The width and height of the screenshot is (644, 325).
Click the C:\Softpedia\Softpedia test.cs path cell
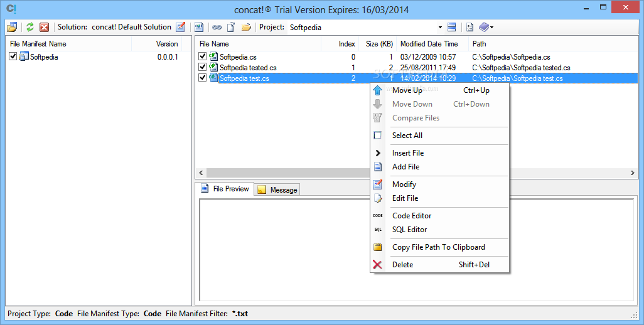click(517, 78)
